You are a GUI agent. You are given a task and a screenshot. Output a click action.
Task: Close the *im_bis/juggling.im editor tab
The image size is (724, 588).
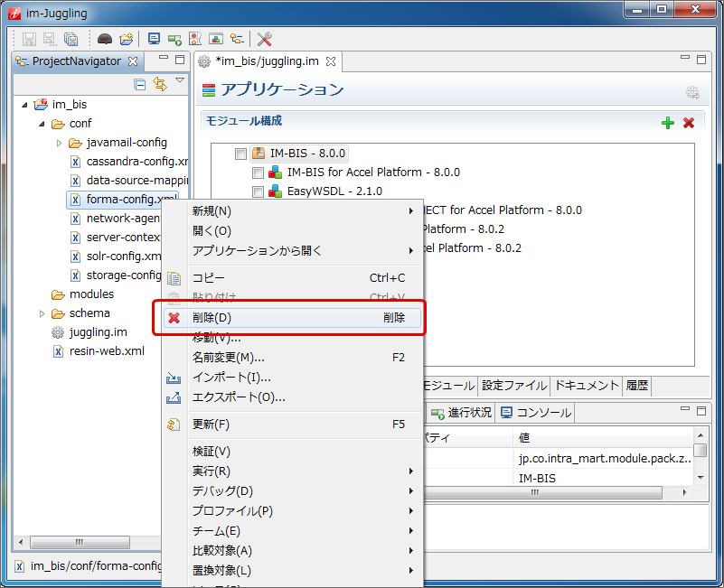click(331, 61)
